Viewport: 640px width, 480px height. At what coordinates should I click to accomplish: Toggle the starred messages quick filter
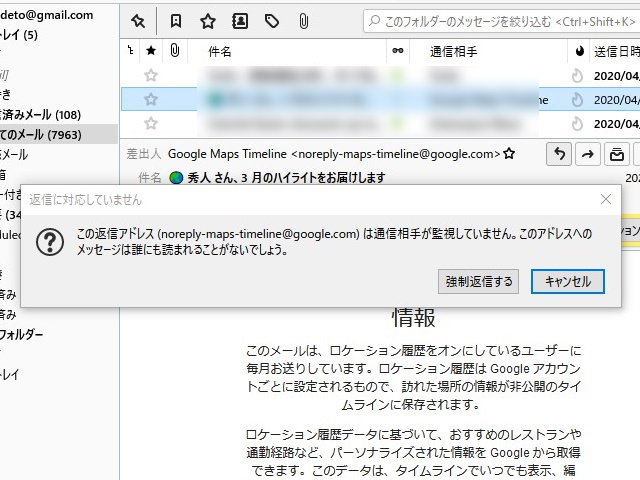click(x=208, y=21)
